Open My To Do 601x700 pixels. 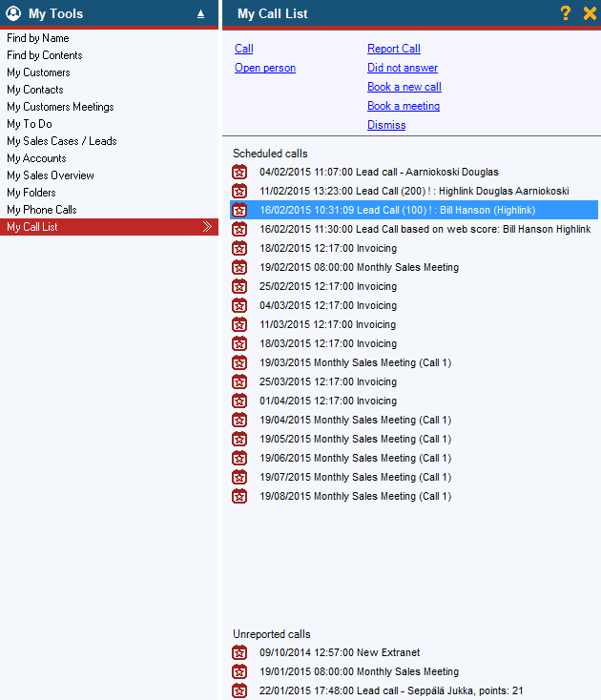point(30,124)
